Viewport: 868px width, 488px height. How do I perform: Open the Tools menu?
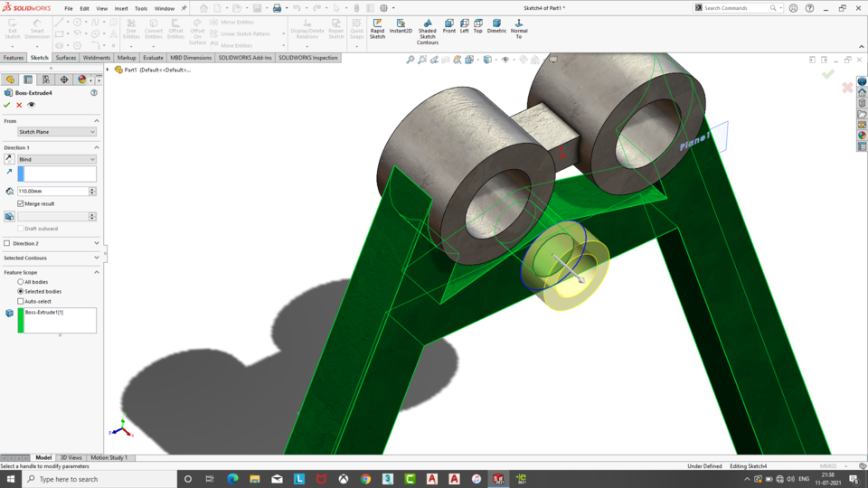[x=141, y=8]
